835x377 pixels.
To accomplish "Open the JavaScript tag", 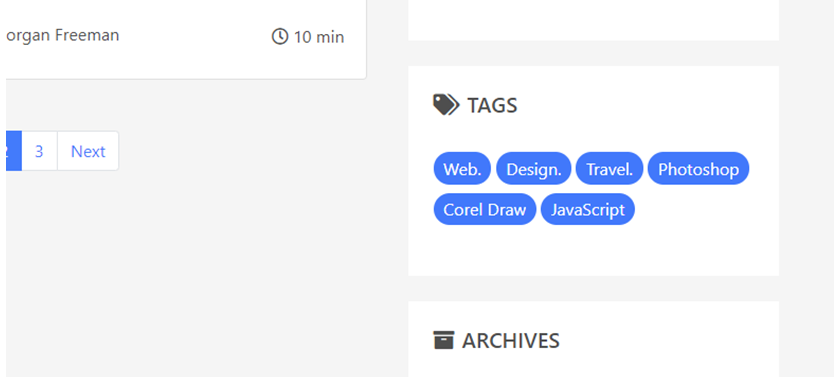I will [x=588, y=209].
